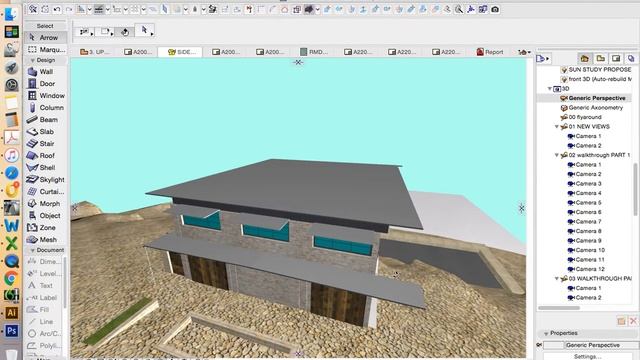Select the Polyline tool
Screen dimensions: 640x360
[43, 346]
